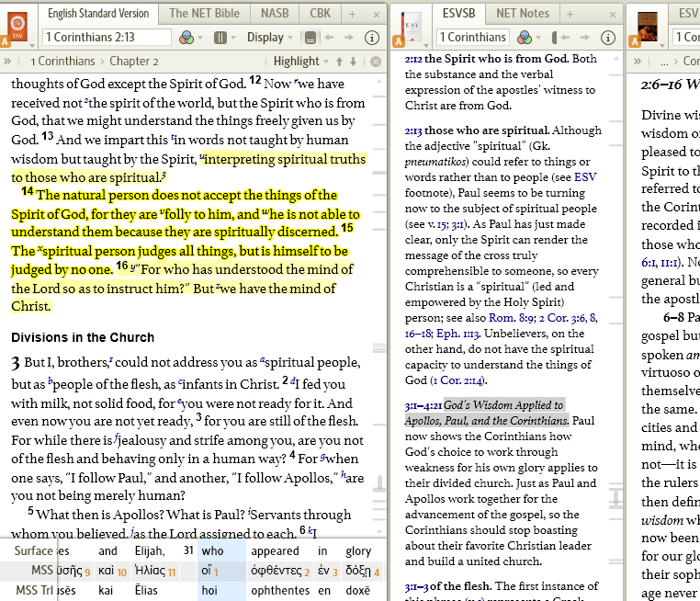Add a new tab in the ESV pane
The height and width of the screenshot is (601, 700).
click(352, 15)
